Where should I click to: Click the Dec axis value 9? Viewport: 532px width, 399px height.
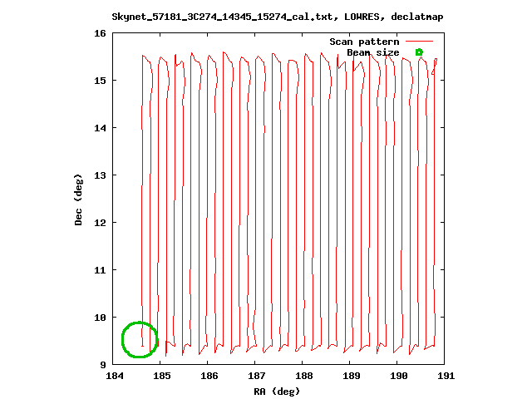[x=103, y=365]
